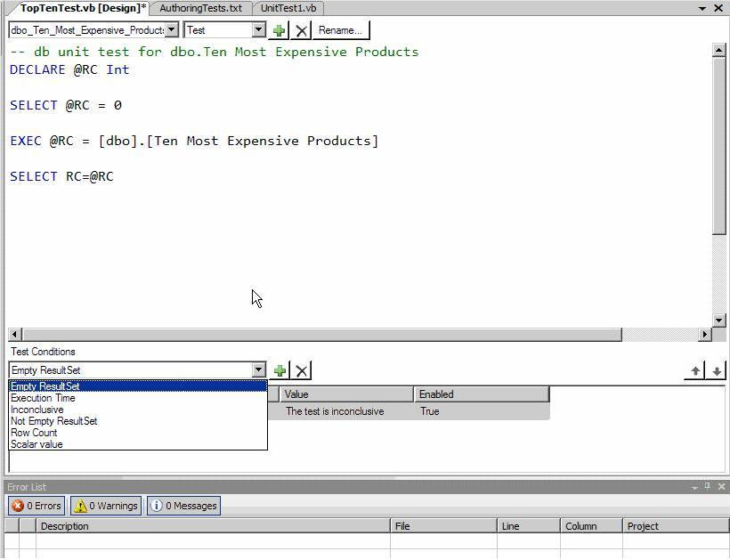Switch to the AuthoringTests.txt tab

[x=200, y=8]
